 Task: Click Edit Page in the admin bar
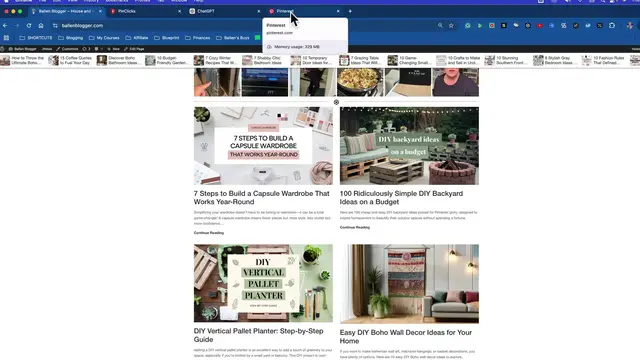(x=134, y=49)
